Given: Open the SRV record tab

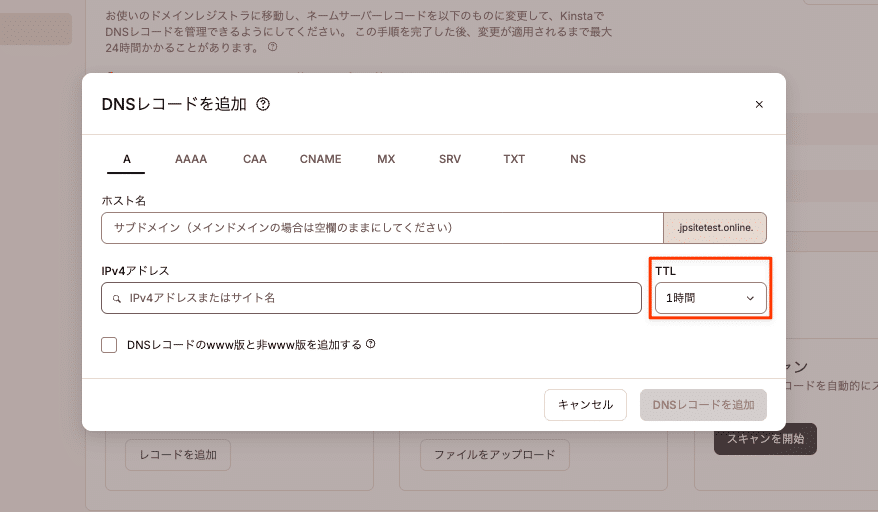Looking at the screenshot, I should pos(450,159).
